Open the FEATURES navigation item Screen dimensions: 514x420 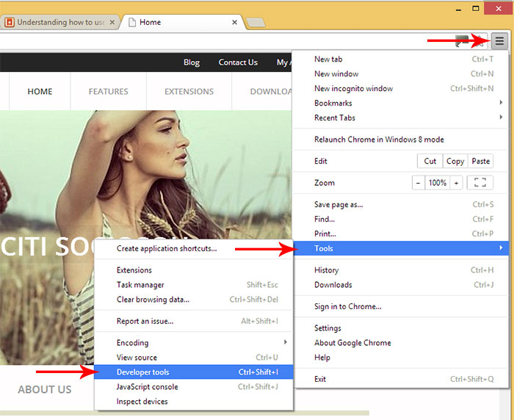(108, 91)
